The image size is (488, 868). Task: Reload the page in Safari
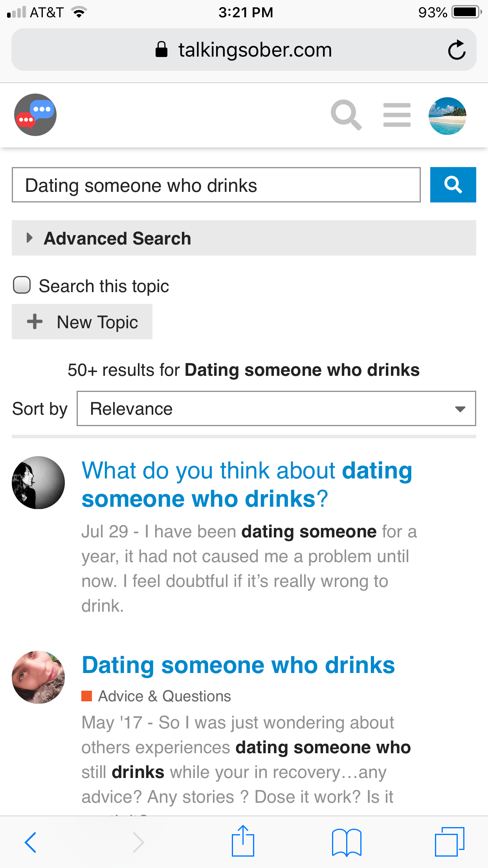click(457, 50)
